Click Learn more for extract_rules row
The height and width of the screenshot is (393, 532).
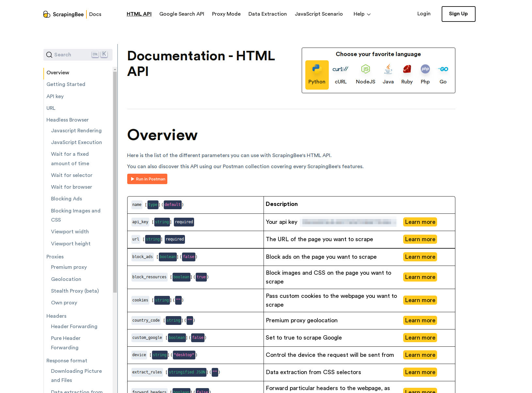click(x=420, y=372)
